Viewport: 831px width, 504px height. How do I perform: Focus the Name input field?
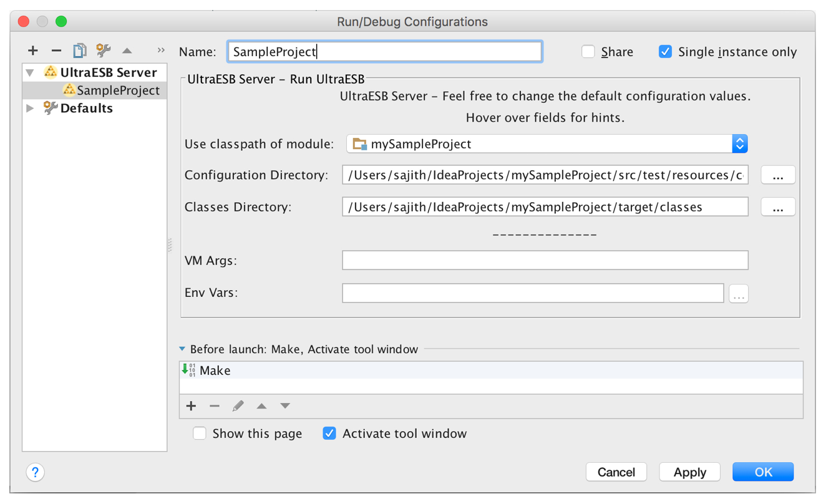point(385,52)
